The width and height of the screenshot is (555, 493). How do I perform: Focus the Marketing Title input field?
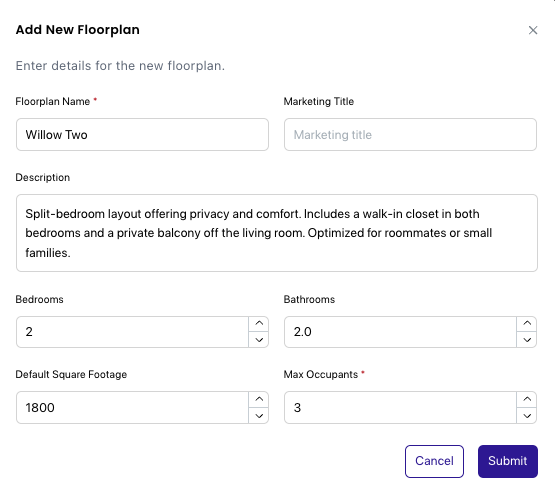click(x=410, y=134)
